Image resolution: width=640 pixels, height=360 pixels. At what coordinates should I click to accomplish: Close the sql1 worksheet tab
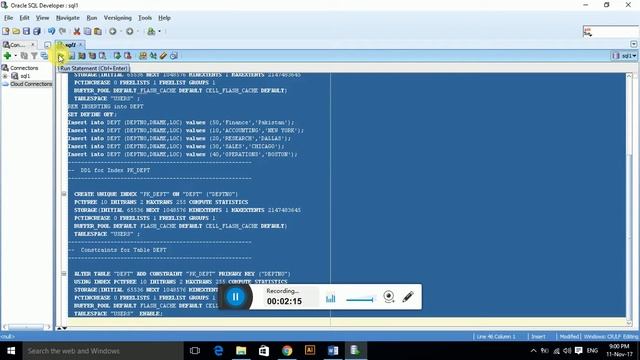point(81,44)
